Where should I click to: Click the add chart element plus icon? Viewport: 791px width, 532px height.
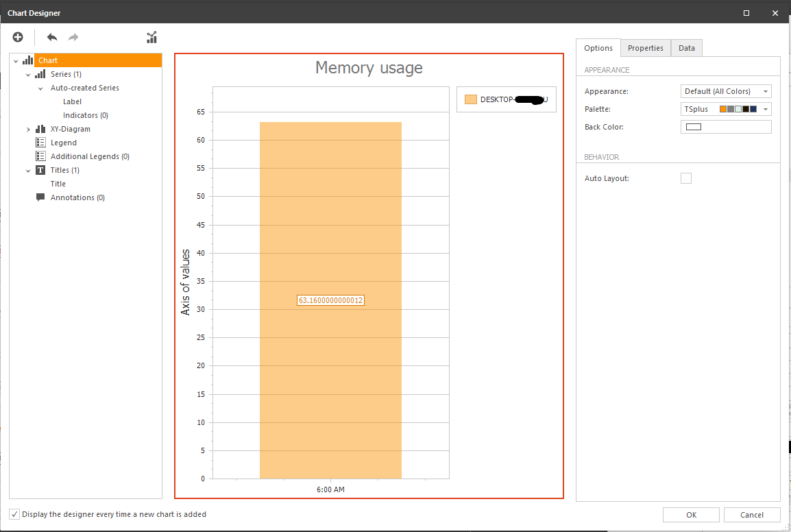(17, 37)
